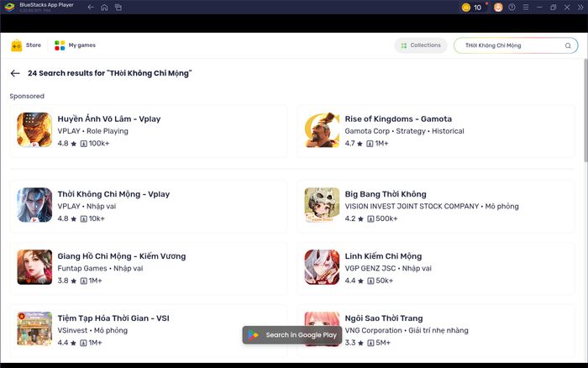
Task: Click VGP GENZ JSC • Nhập vai text
Action: coord(388,269)
